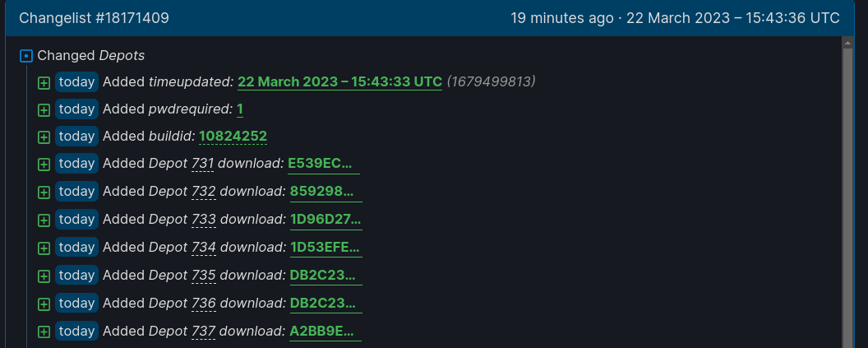Click the plus icon beside timeupdated entry
Image resolution: width=868 pixels, height=348 pixels.
[44, 82]
